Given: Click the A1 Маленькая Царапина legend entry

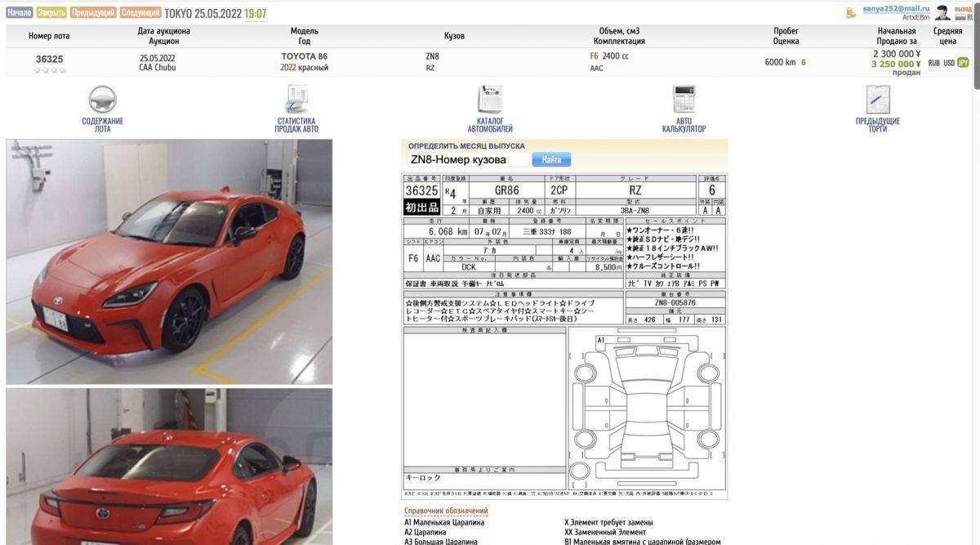Looking at the screenshot, I should 444,522.
